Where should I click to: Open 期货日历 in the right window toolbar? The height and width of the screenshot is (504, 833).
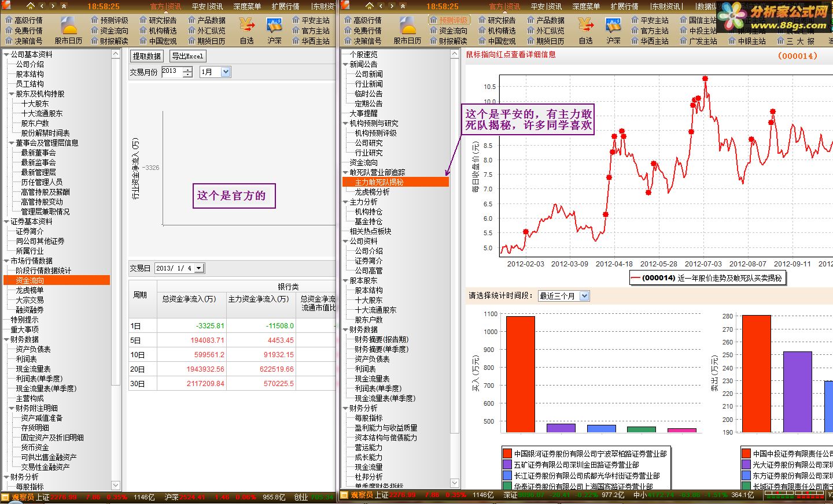[545, 40]
